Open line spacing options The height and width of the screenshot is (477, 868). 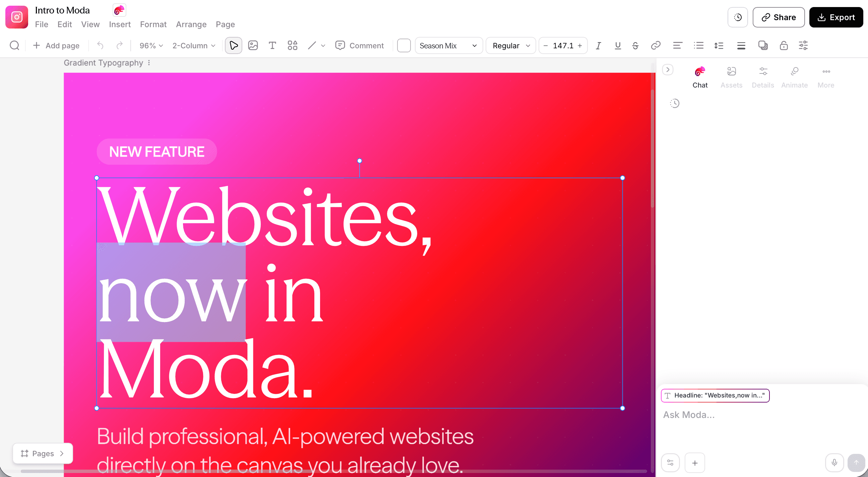pyautogui.click(x=719, y=45)
